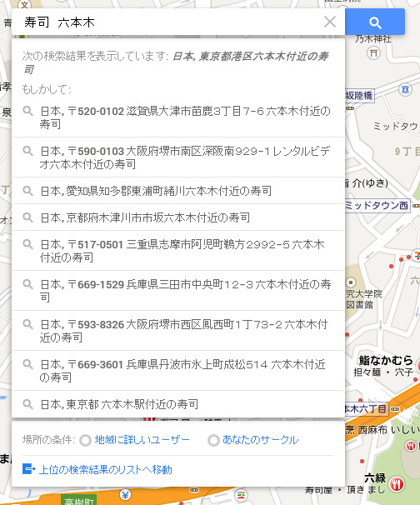Click the blue arrow icon beside 上位の検索結果
Viewport: 420px width, 505px height.
28,468
